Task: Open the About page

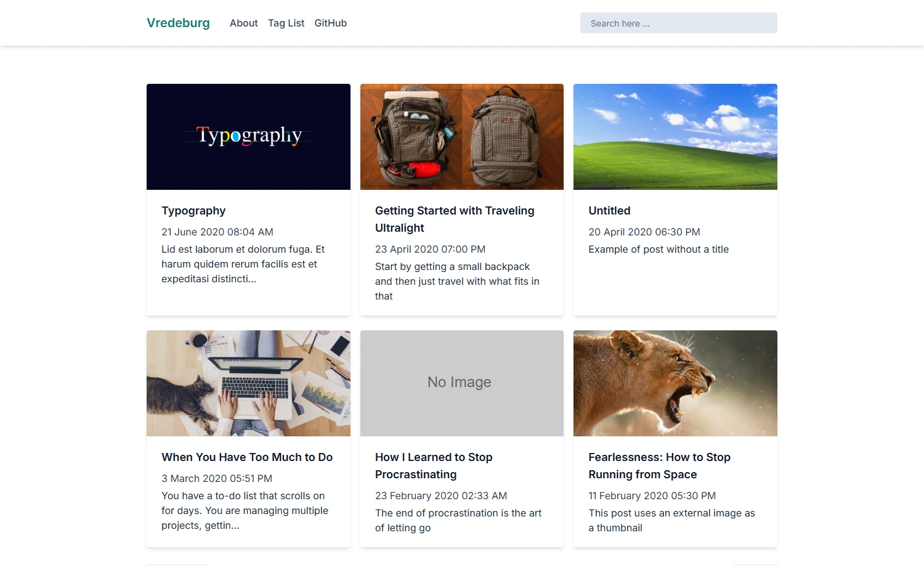Action: [244, 23]
